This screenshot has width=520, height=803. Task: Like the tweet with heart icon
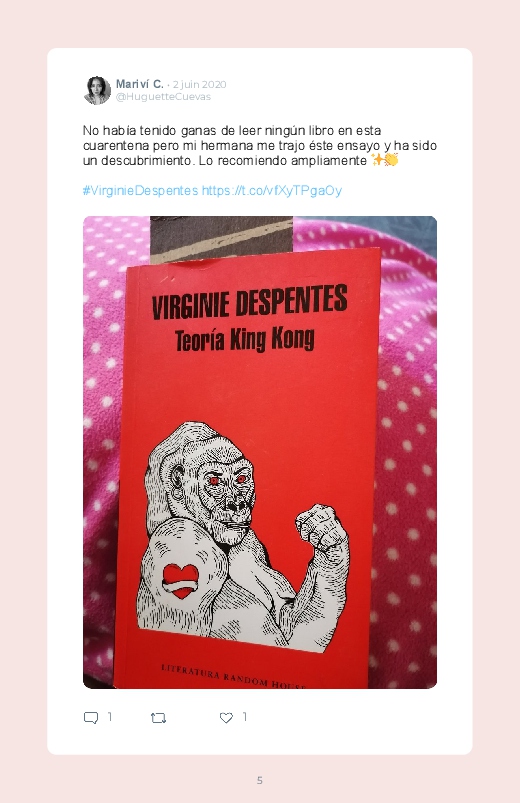click(226, 717)
